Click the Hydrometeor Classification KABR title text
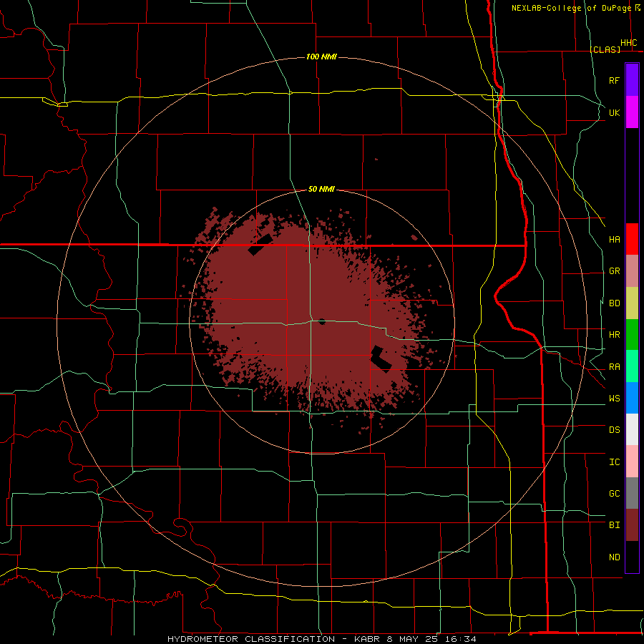Image resolution: width=644 pixels, height=644 pixels. coord(322,639)
